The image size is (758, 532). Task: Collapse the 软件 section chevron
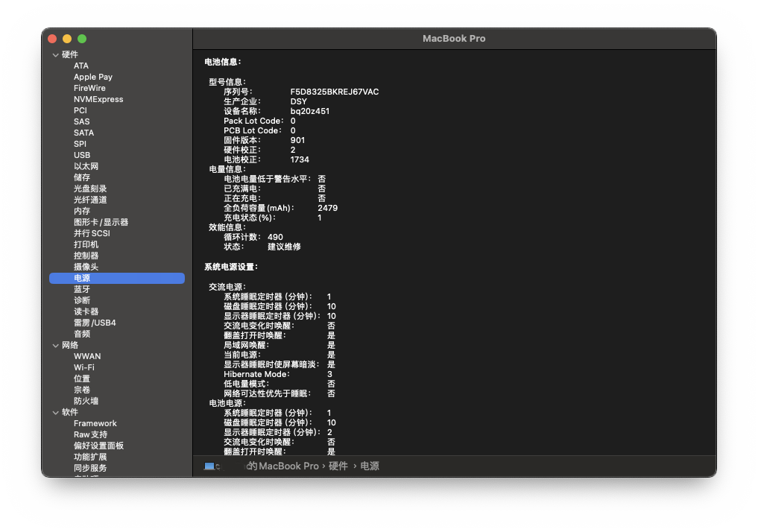56,413
